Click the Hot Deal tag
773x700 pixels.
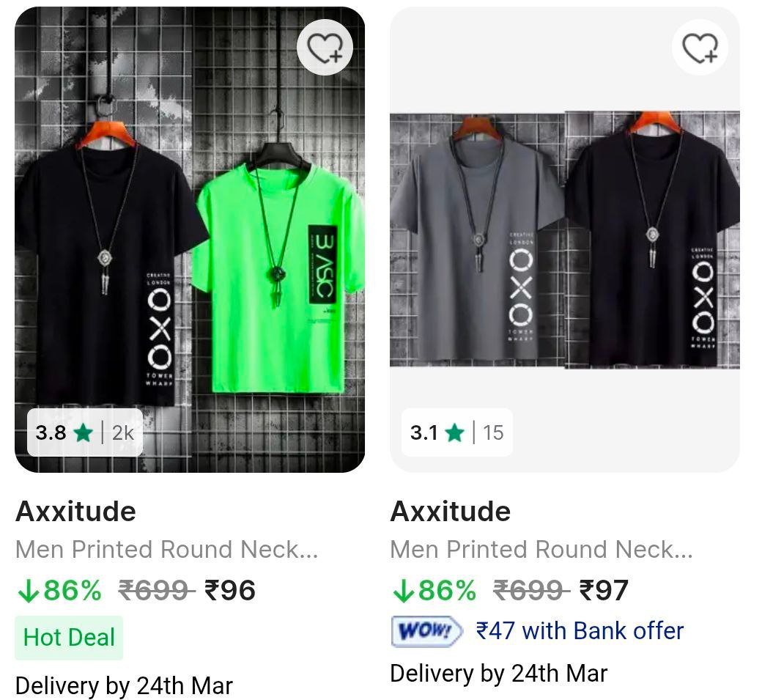pyautogui.click(x=69, y=638)
